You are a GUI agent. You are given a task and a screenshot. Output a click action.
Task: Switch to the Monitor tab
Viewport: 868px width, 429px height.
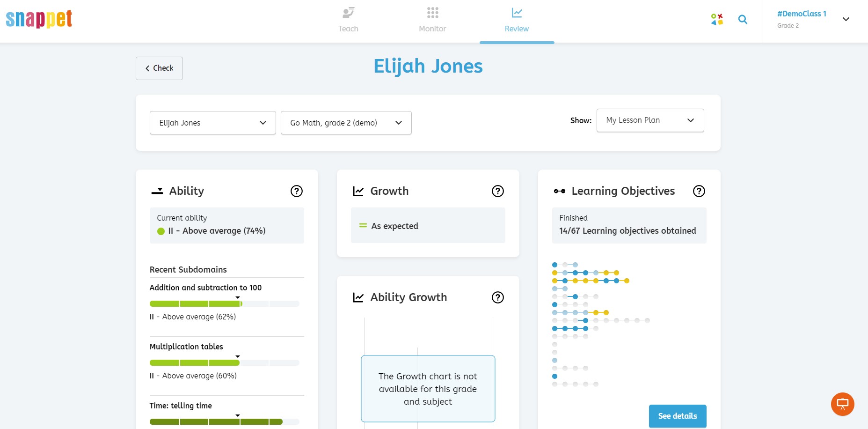pyautogui.click(x=432, y=20)
